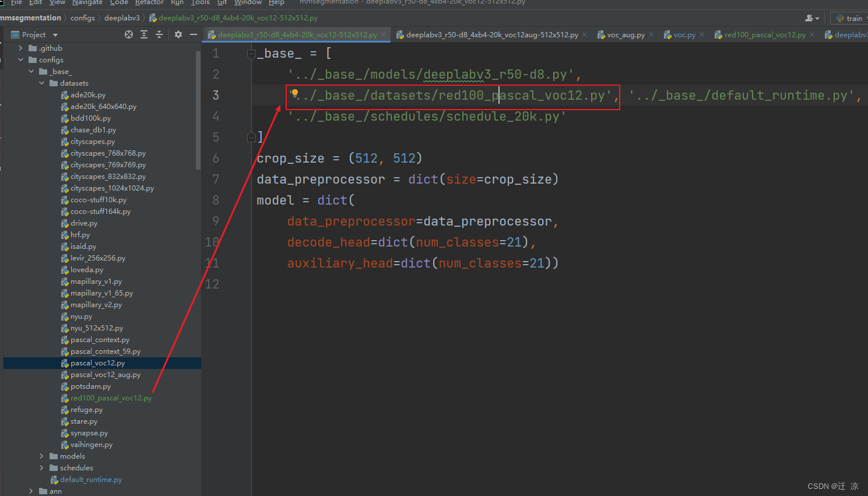The height and width of the screenshot is (496, 868).
Task: Select red100_pascal_voc12.py in the tree
Action: pyautogui.click(x=111, y=398)
